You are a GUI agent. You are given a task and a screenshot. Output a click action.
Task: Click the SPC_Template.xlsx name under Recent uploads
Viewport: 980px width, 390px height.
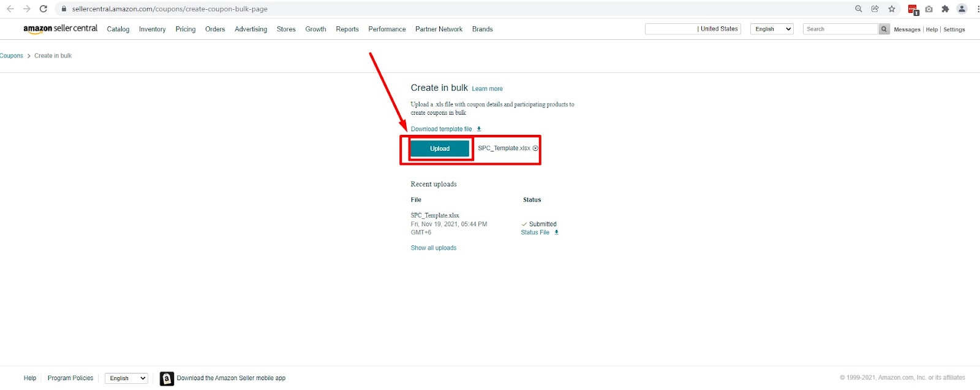tap(435, 215)
